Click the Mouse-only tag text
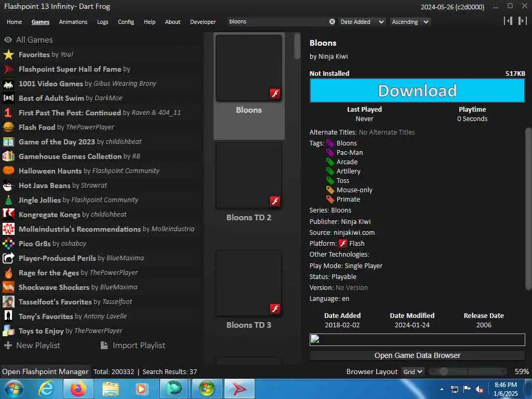This screenshot has width=532, height=399. (354, 190)
